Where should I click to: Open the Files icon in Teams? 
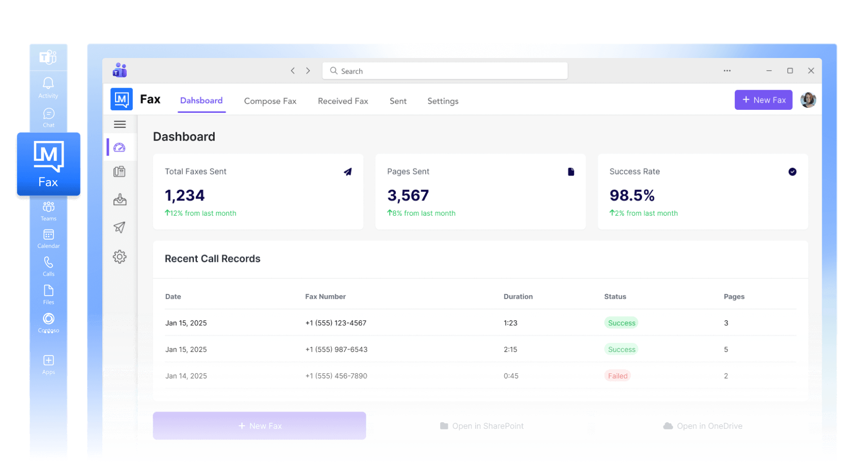pos(48,291)
